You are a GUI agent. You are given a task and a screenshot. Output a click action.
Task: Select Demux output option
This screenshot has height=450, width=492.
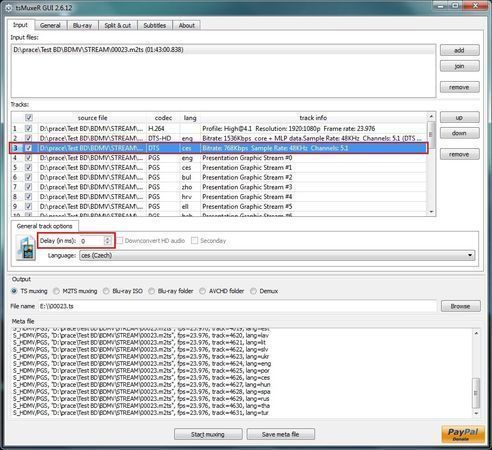[x=253, y=291]
